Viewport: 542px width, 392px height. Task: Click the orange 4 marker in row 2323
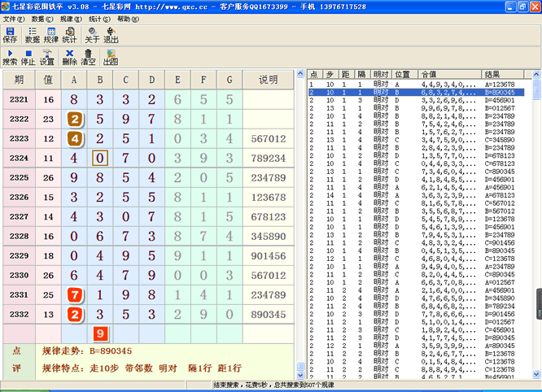[75, 139]
